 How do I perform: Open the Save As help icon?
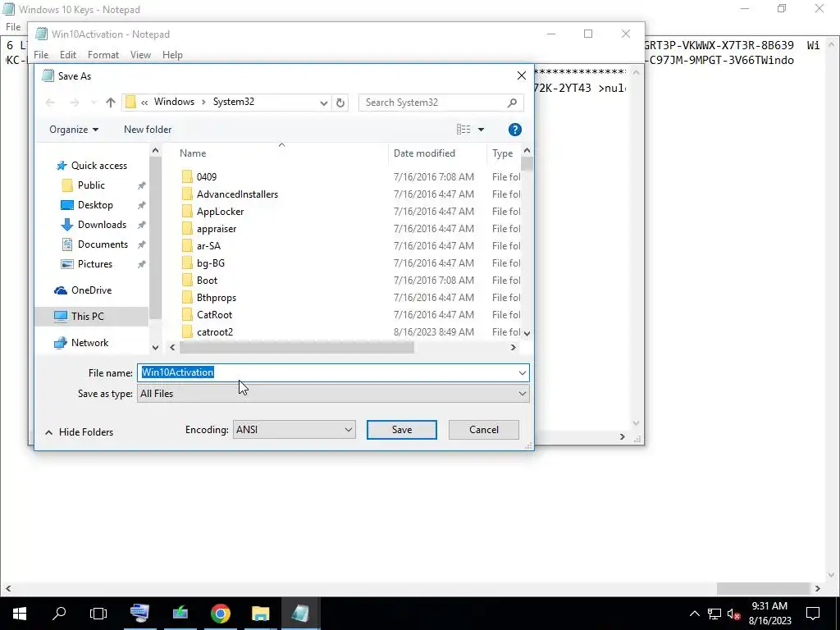click(514, 130)
